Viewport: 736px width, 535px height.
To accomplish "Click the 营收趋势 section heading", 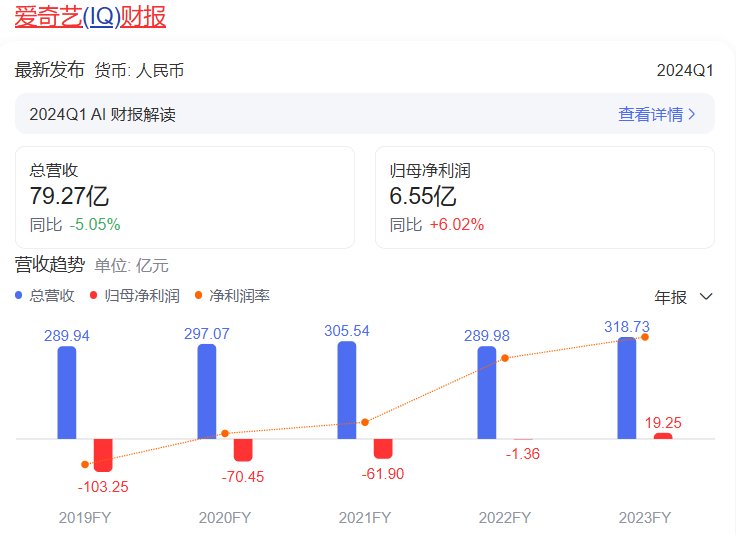I will pyautogui.click(x=49, y=265).
